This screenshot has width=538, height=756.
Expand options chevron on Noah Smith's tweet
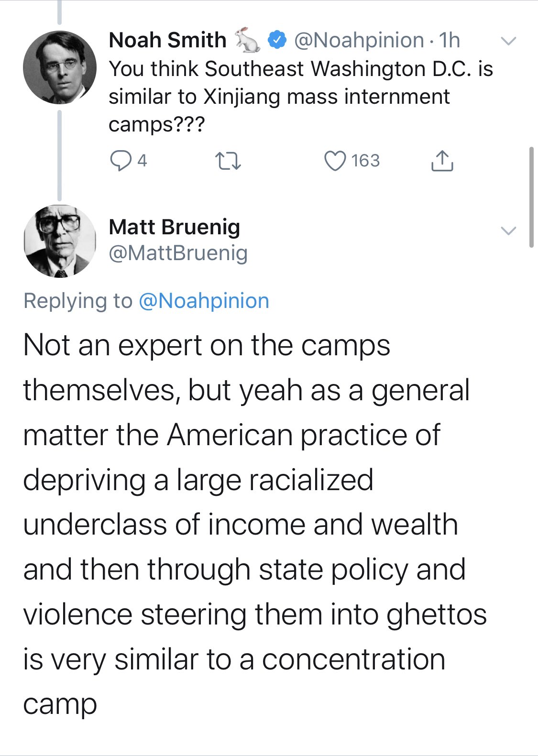[508, 41]
